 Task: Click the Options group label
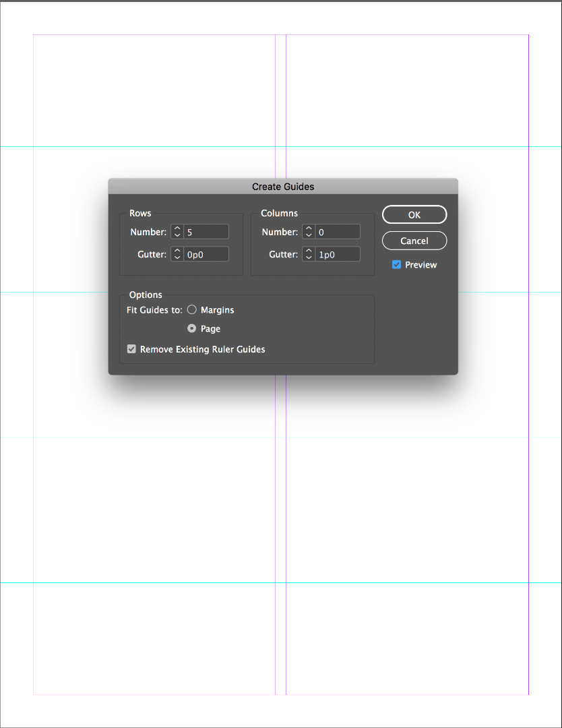pos(146,295)
